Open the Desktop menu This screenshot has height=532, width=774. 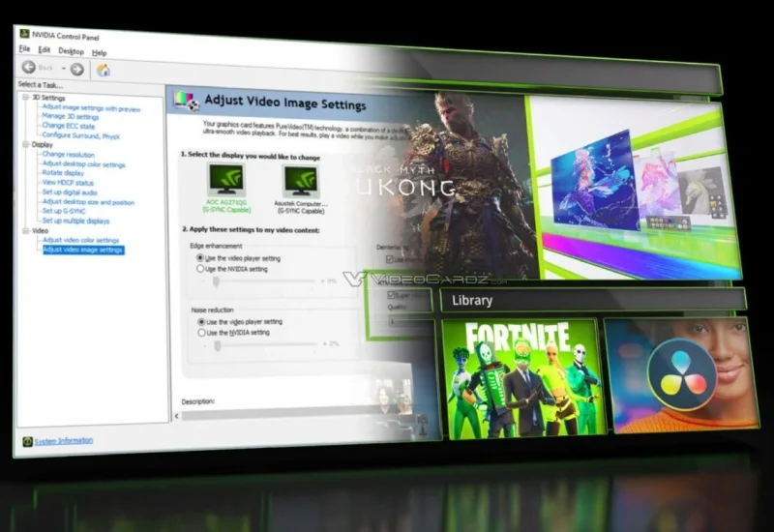71,51
